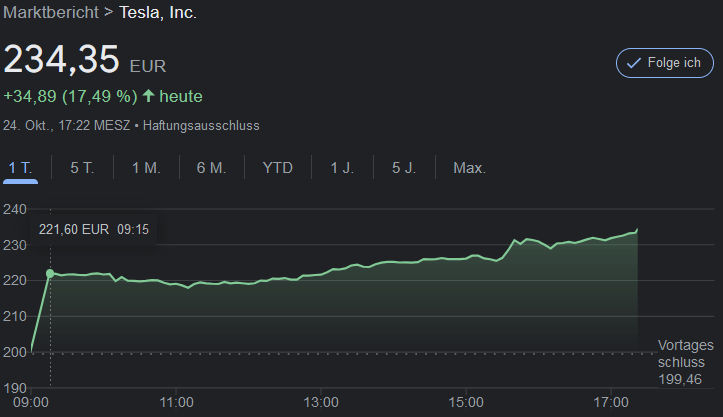Click the 230 y-axis label
The width and height of the screenshot is (723, 417).
click(x=15, y=245)
